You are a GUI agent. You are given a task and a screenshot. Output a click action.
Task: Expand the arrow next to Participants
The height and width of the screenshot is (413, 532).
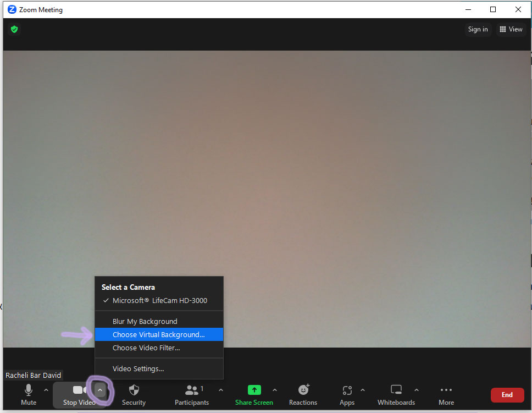[x=221, y=390]
